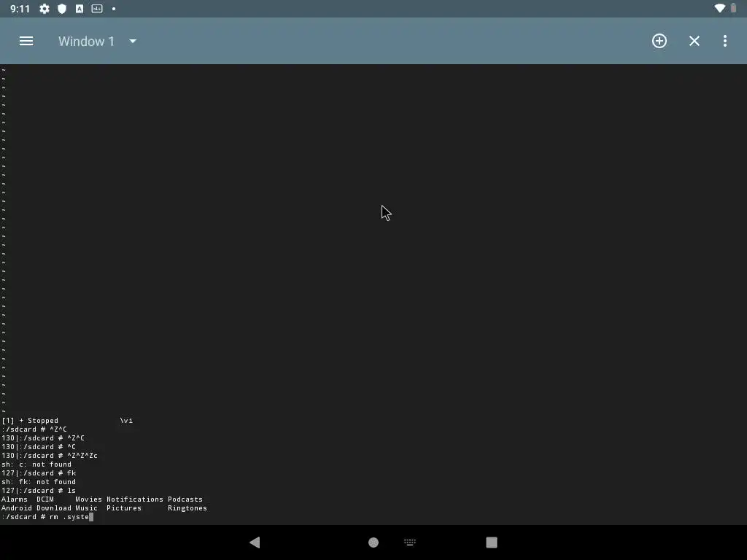Check the battery indicator
The width and height of the screenshot is (747, 560).
(734, 8)
